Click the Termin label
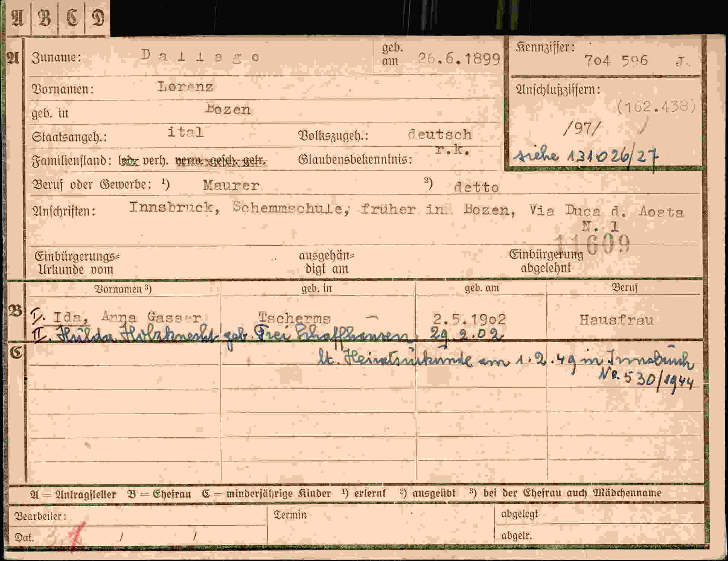This screenshot has width=728, height=561. (x=290, y=515)
